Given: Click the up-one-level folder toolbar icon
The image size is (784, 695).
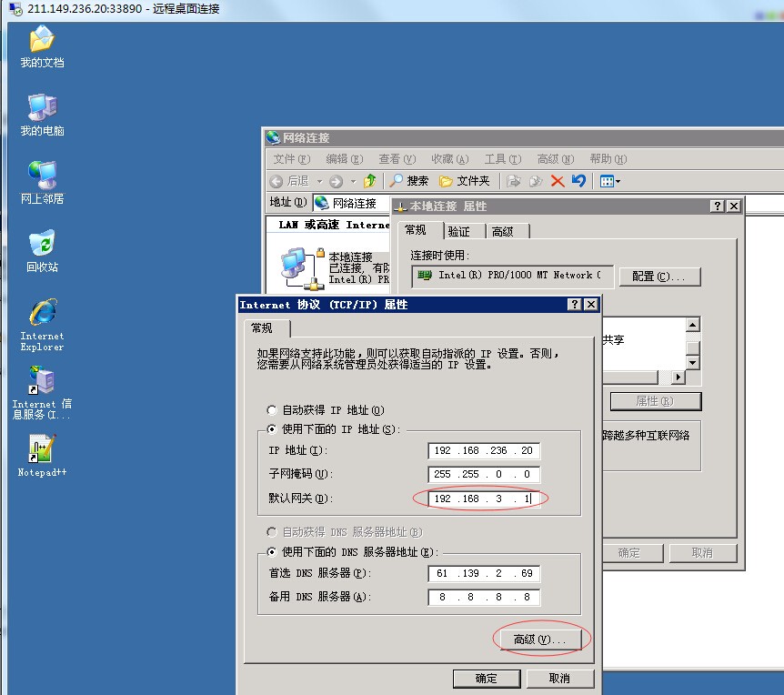Looking at the screenshot, I should coord(370,181).
